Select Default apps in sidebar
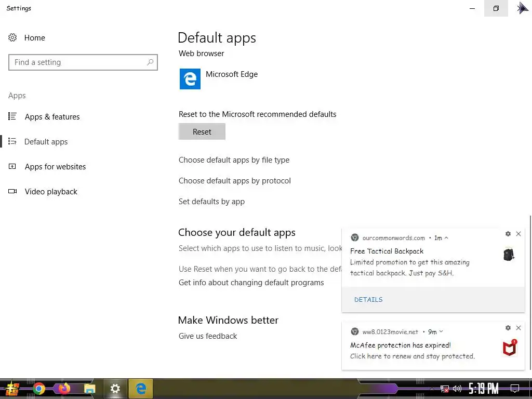This screenshot has width=532, height=399. tap(46, 142)
